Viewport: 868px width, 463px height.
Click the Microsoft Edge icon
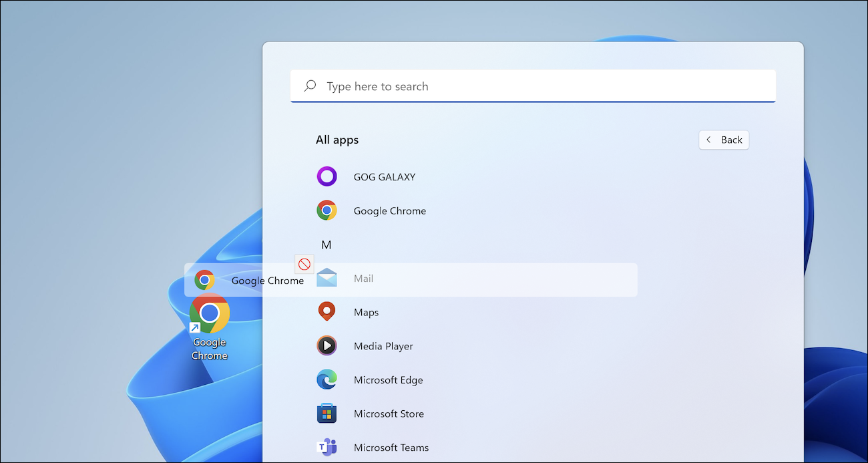pos(327,379)
